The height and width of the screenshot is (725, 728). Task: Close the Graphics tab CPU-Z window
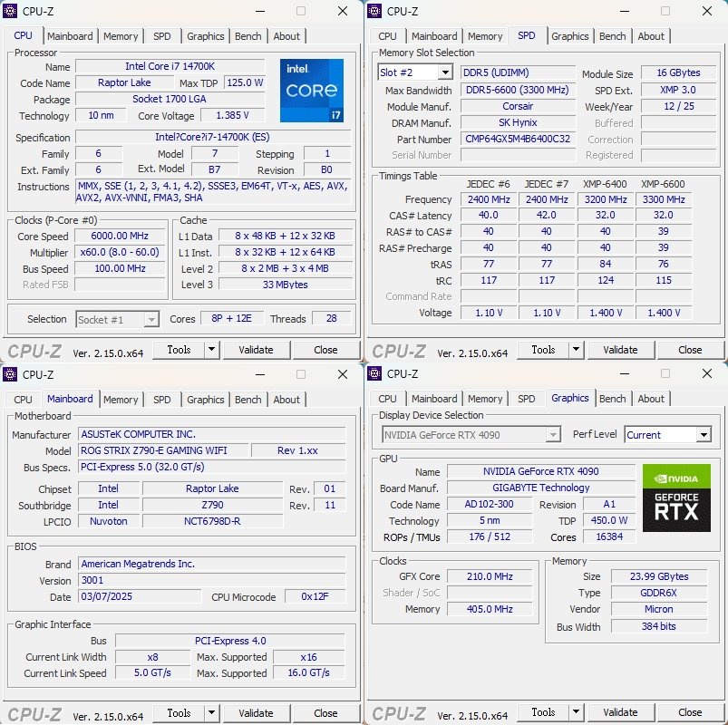706,373
